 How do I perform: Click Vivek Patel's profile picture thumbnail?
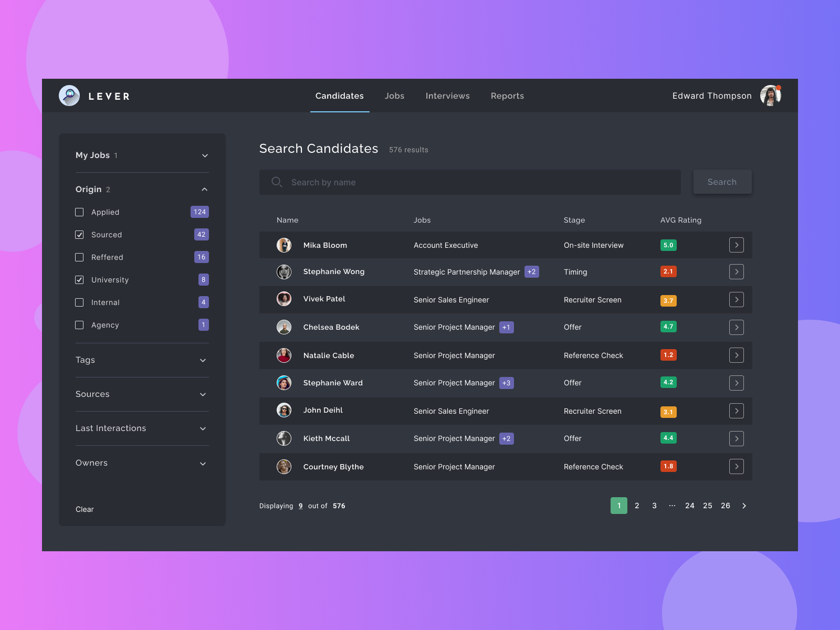tap(284, 298)
